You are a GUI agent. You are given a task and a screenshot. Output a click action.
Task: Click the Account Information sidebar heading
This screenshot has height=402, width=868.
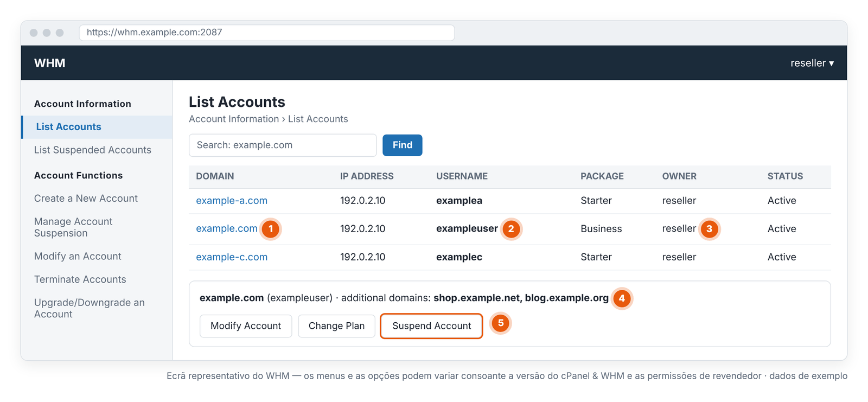[82, 104]
